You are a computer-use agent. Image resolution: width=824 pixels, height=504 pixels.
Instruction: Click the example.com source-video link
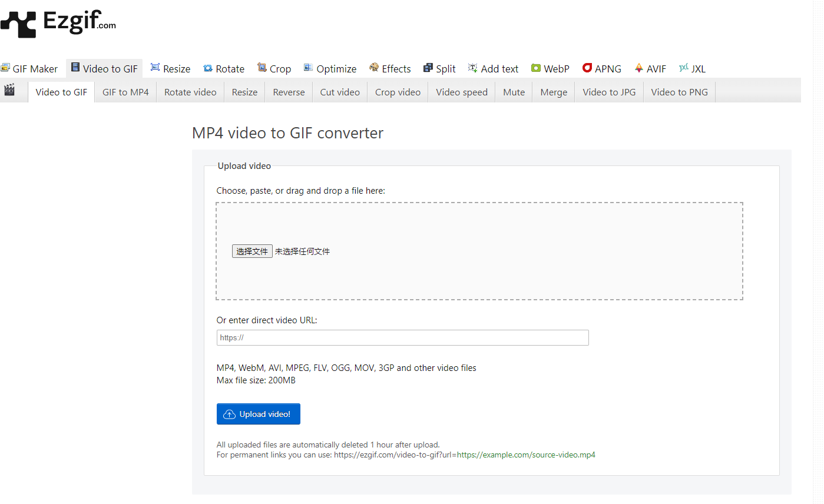click(x=526, y=455)
